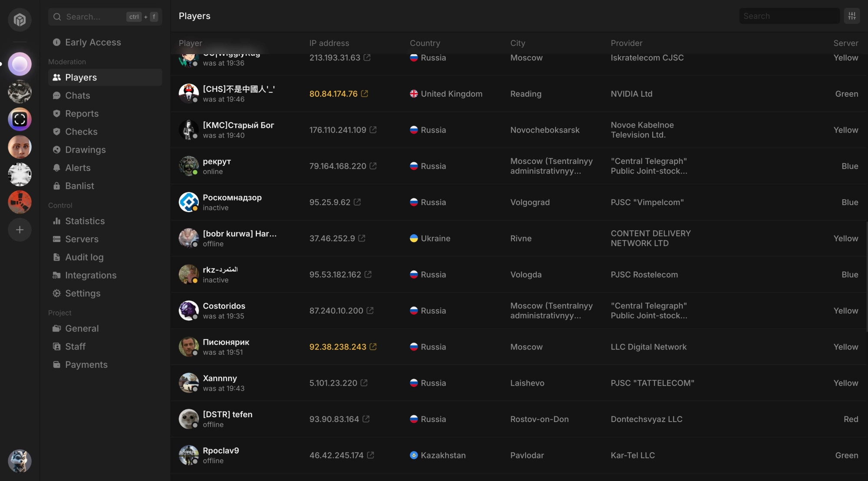Image resolution: width=868 pixels, height=481 pixels.
Task: Go to Statistics page
Action: coord(85,221)
